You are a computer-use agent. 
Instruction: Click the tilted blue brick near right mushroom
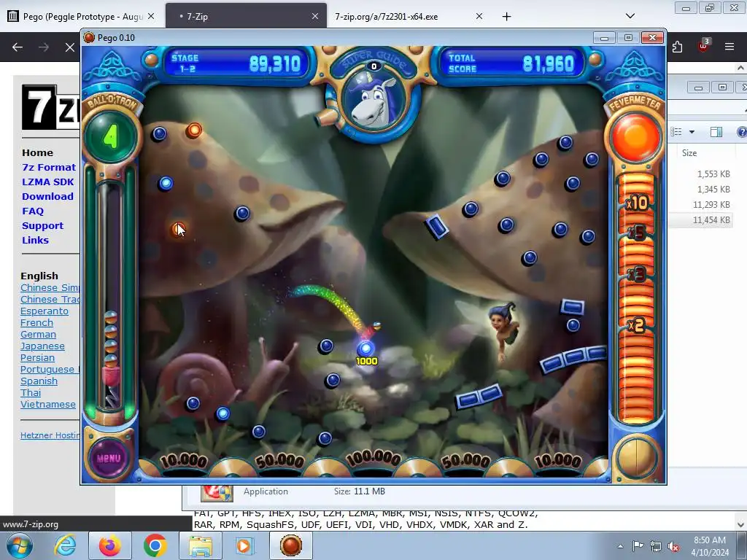pos(436,226)
